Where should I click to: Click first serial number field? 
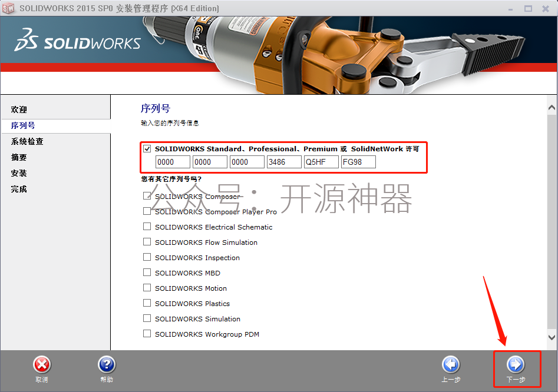click(x=173, y=162)
